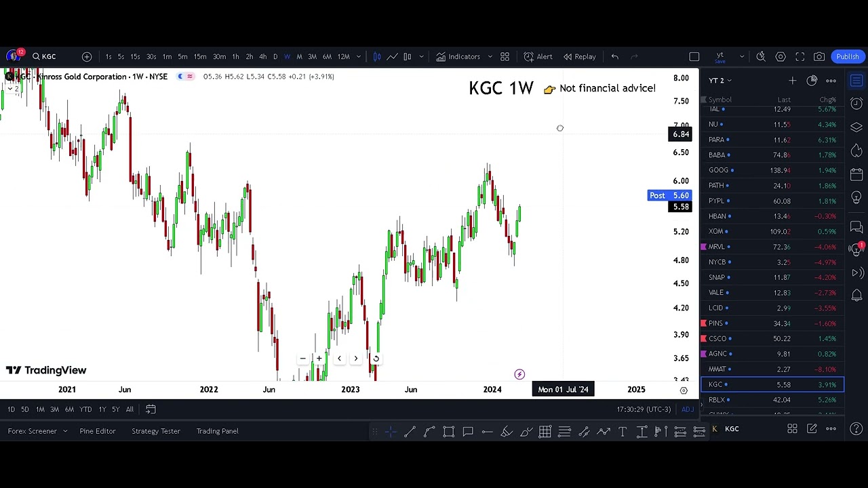Select SNAP in the watchlist
This screenshot has width=868, height=488.
[x=772, y=277]
